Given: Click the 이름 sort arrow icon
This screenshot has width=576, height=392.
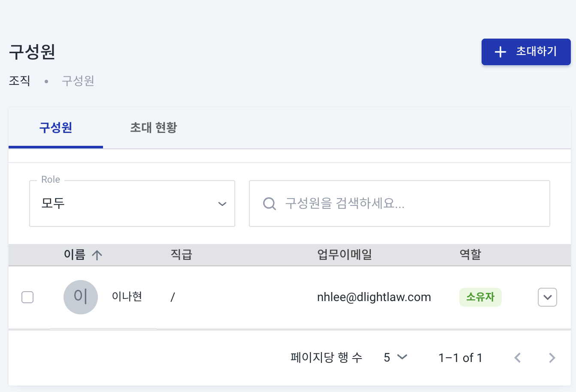Looking at the screenshot, I should click(97, 255).
